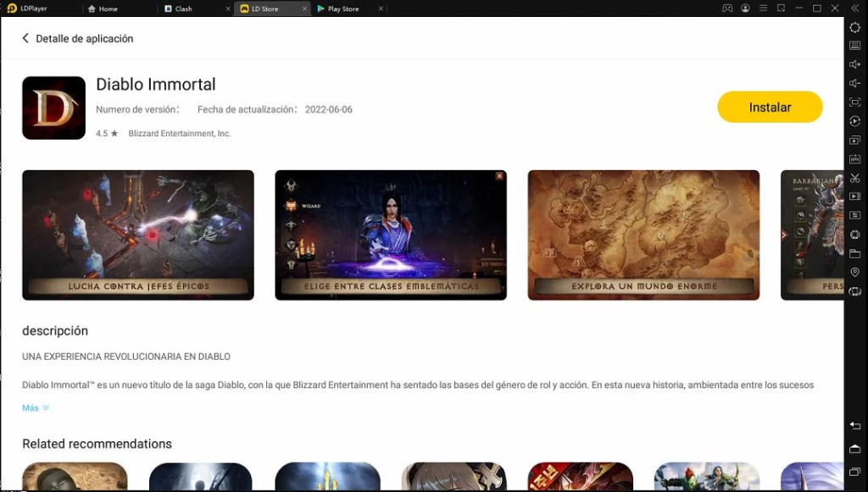Decrease volume with sidebar speaker minus

coord(854,84)
